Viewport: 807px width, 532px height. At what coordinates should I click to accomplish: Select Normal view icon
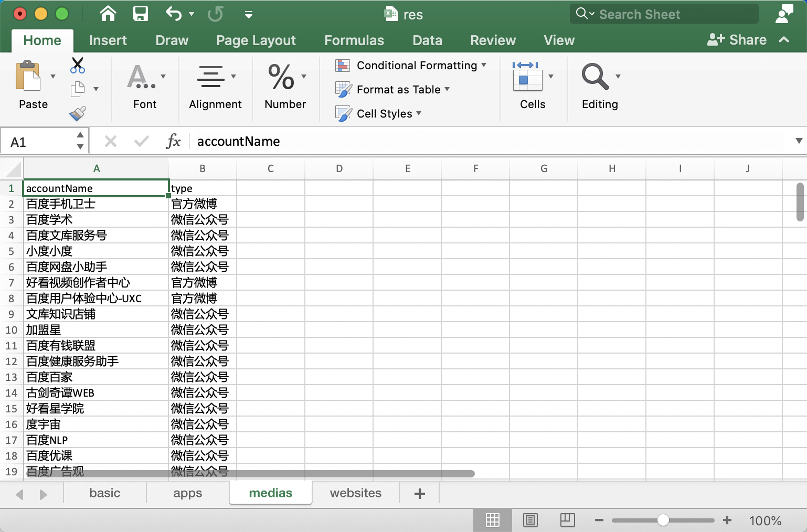[493, 520]
